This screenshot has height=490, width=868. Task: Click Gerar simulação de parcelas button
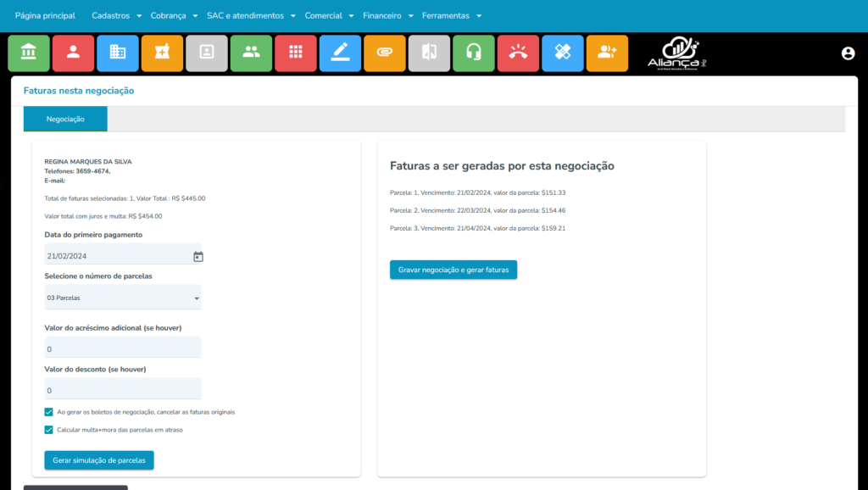98,460
